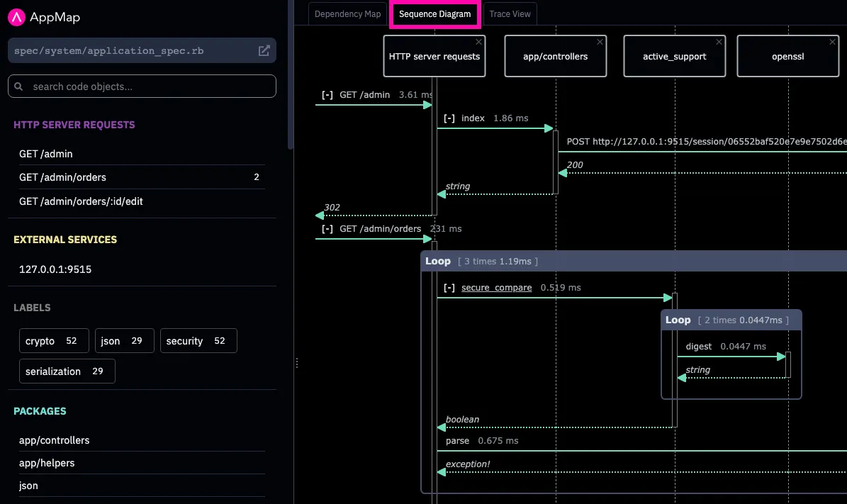Click the HTTP server requests actor box
847x504 pixels.
point(434,56)
